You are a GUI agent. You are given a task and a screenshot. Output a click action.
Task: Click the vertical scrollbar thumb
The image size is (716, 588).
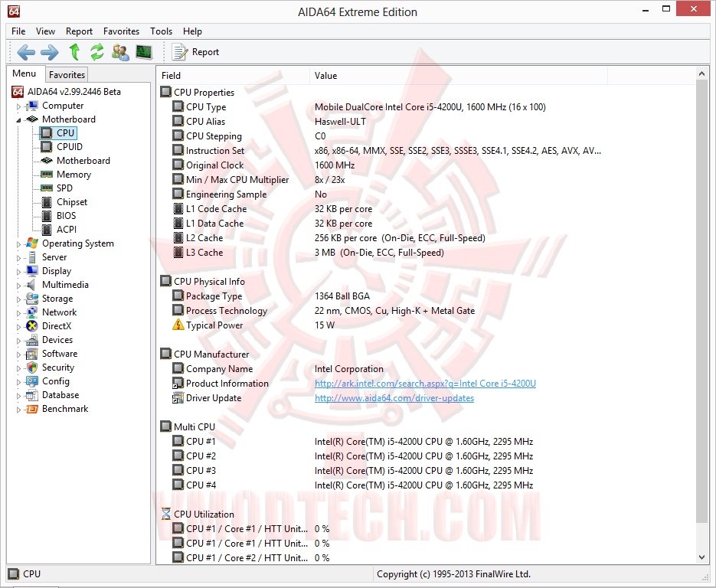tap(702, 302)
